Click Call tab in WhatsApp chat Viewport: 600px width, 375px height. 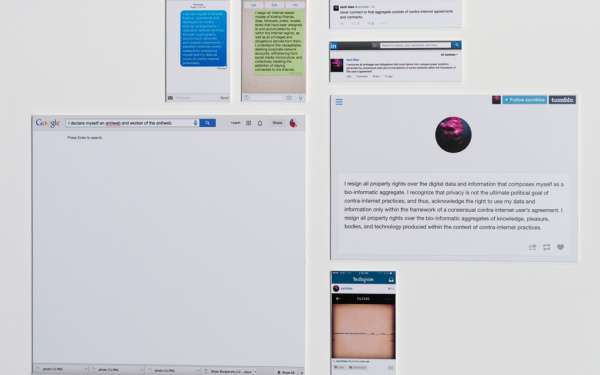click(253, 5)
